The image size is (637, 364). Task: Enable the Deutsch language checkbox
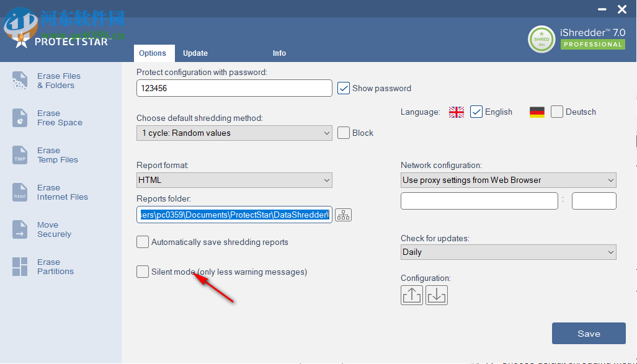coord(557,112)
